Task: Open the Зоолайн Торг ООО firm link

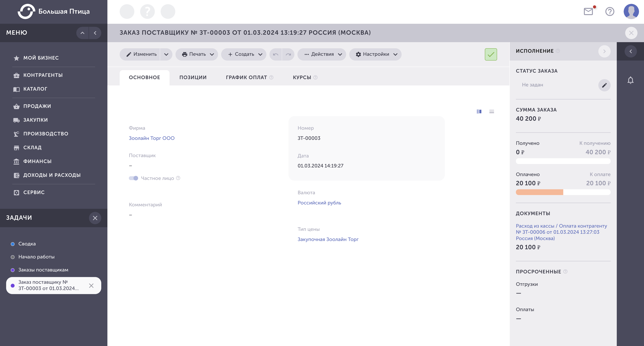Action: coord(152,138)
